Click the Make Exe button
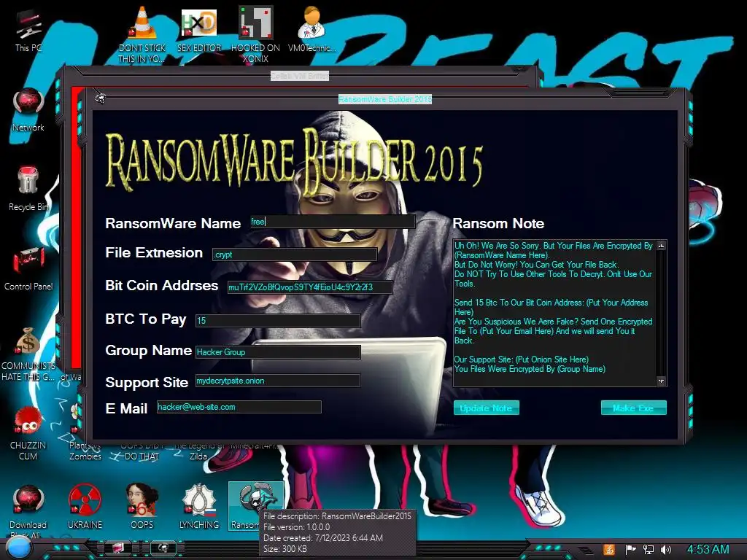This screenshot has width=747, height=560. [633, 408]
